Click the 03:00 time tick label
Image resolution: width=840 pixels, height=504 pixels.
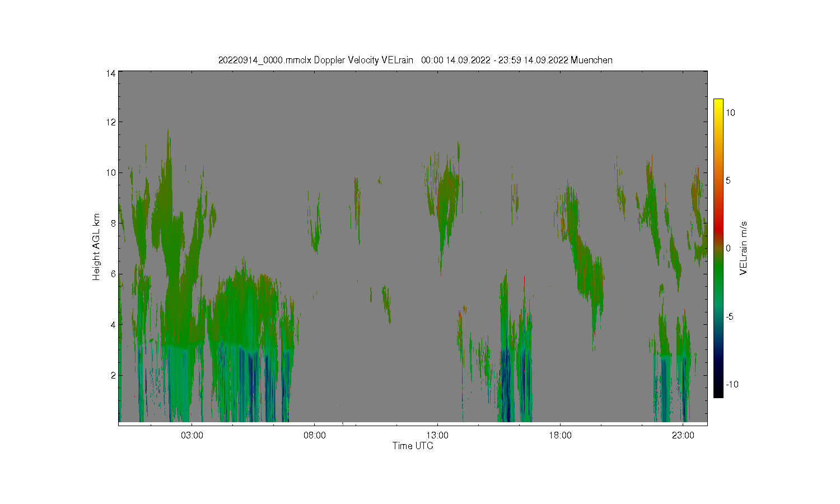tap(192, 435)
